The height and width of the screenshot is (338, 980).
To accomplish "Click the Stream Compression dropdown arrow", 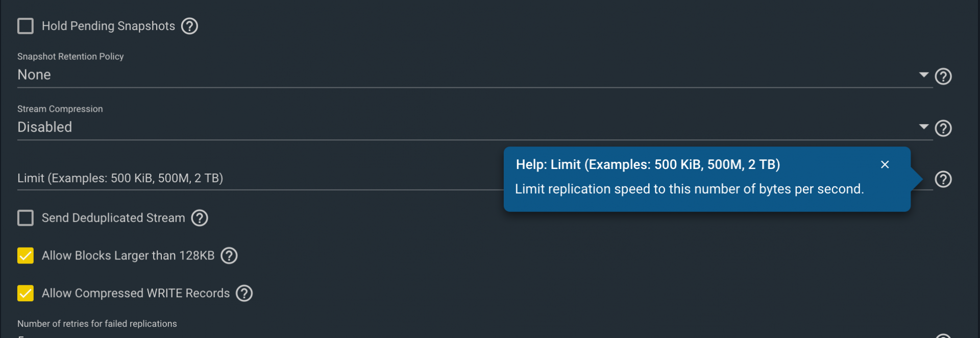I will (x=923, y=127).
